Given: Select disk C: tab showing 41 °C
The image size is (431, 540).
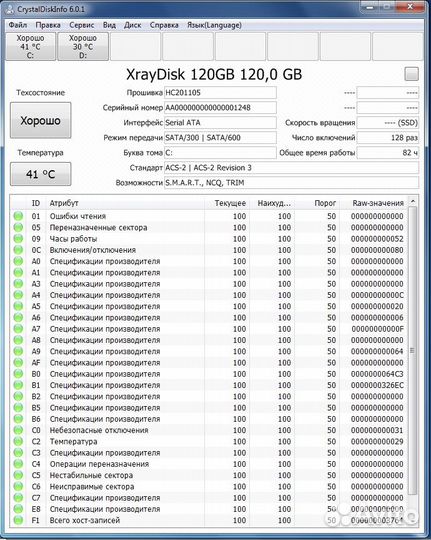Looking at the screenshot, I should click(31, 46).
